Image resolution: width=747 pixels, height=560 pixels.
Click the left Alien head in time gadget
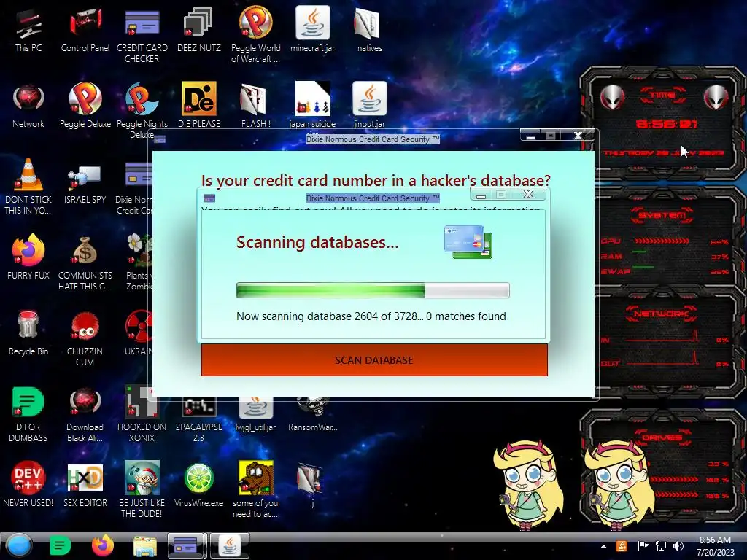612,97
